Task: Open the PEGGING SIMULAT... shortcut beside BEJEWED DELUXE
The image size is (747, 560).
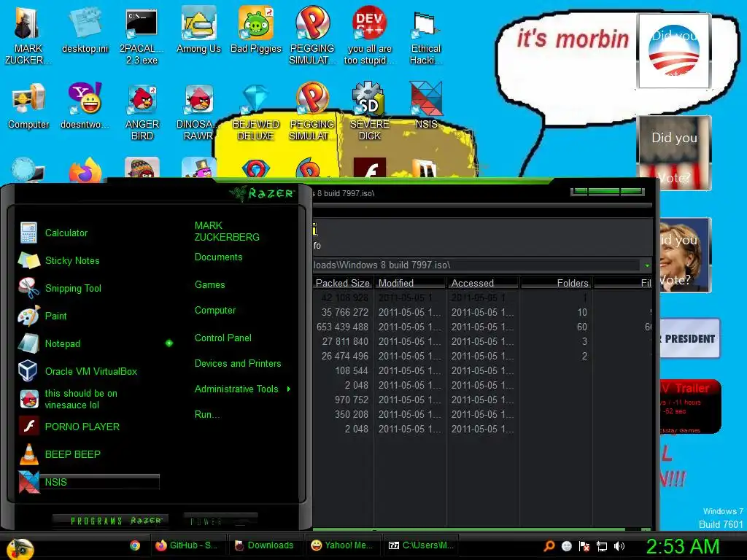Action: [312, 112]
